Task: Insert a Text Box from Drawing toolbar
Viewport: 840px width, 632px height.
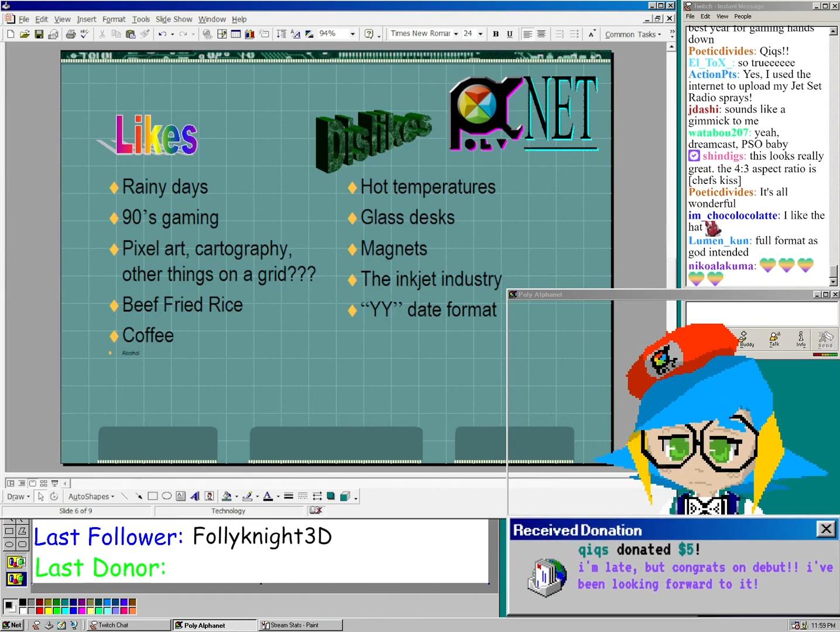Action: [181, 496]
